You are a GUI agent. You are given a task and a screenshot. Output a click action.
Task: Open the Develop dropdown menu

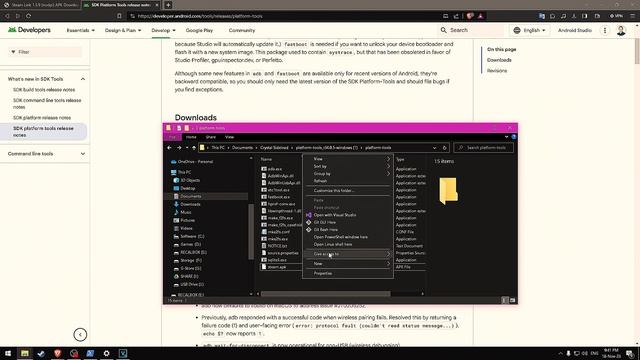tap(163, 30)
